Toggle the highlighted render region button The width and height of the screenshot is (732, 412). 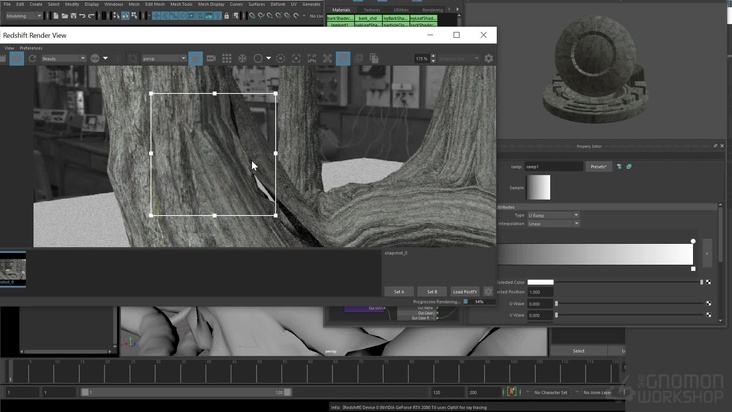(196, 58)
